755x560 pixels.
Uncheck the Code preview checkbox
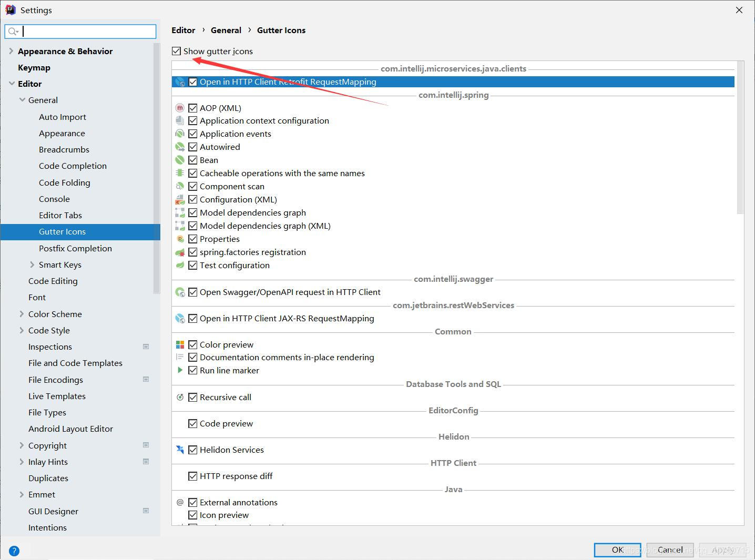pyautogui.click(x=193, y=423)
